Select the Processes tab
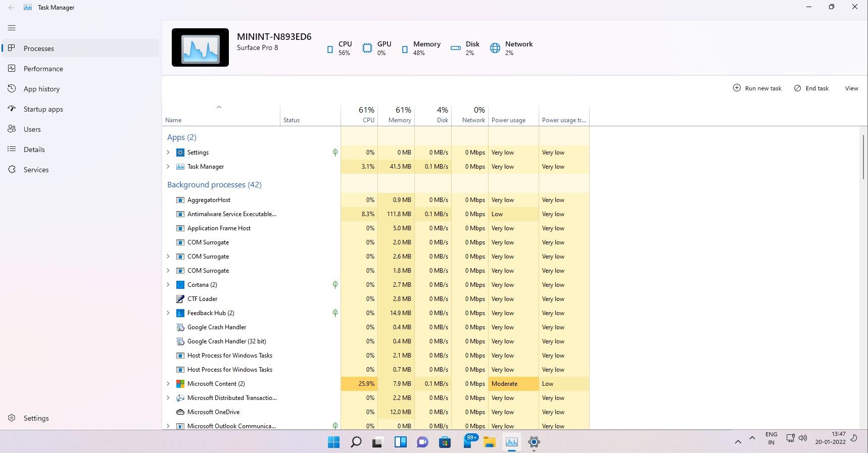 [x=38, y=48]
